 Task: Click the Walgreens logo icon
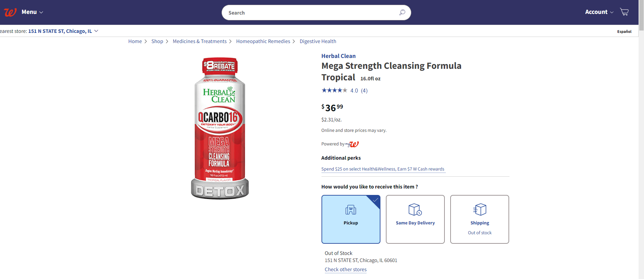tap(10, 12)
